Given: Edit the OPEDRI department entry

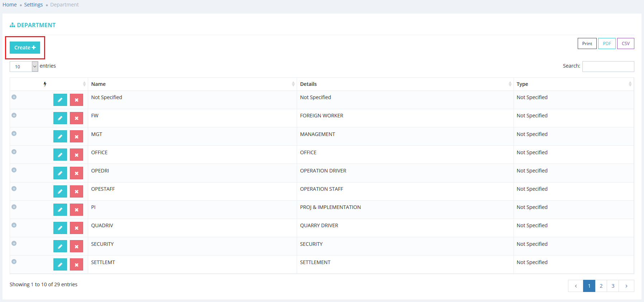Looking at the screenshot, I should coord(60,173).
